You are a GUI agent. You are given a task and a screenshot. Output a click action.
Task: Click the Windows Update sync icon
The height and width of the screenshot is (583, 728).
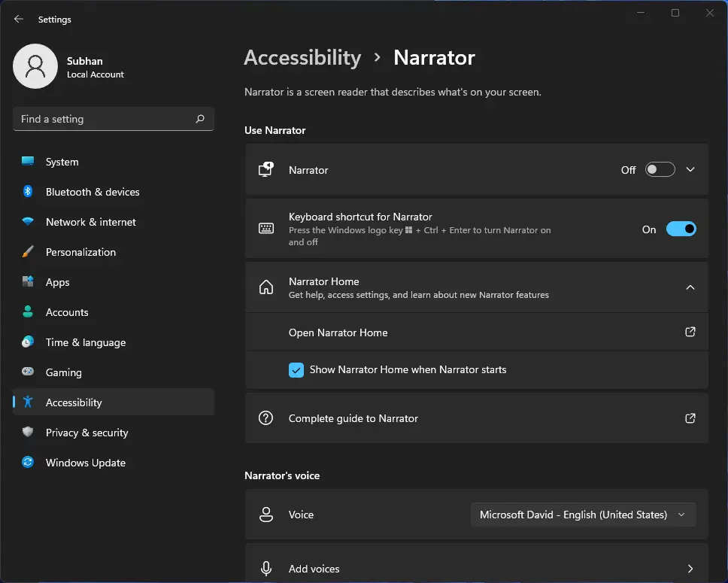tap(28, 462)
